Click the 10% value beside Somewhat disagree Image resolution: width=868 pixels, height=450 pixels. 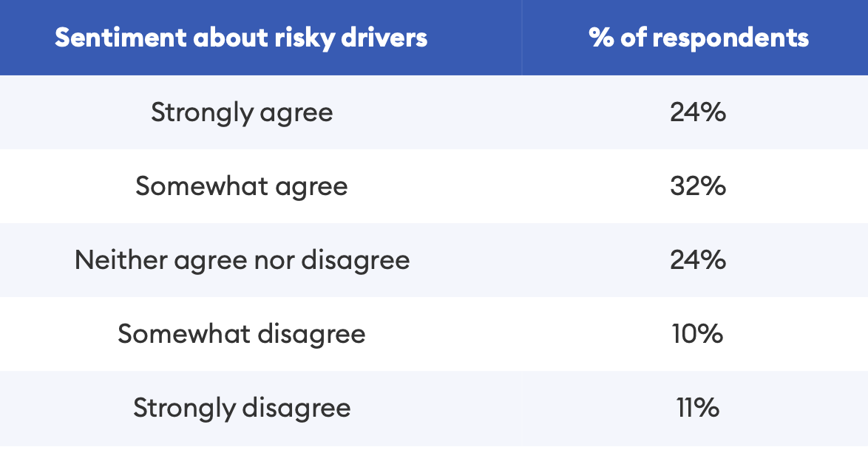[x=698, y=334]
